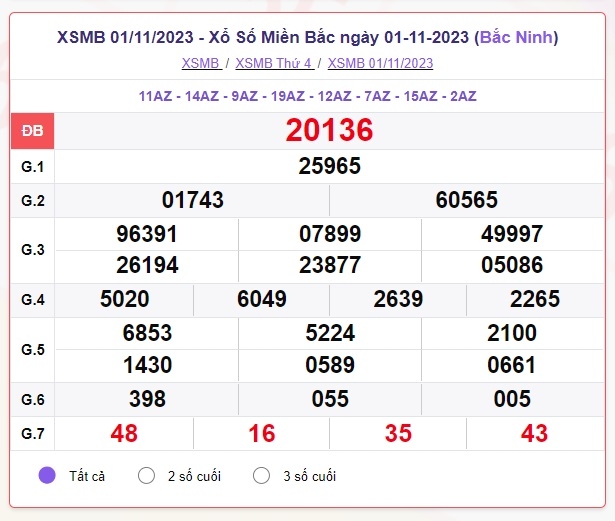Click the G.6 number 055
The width and height of the screenshot is (615, 521).
coord(330,399)
